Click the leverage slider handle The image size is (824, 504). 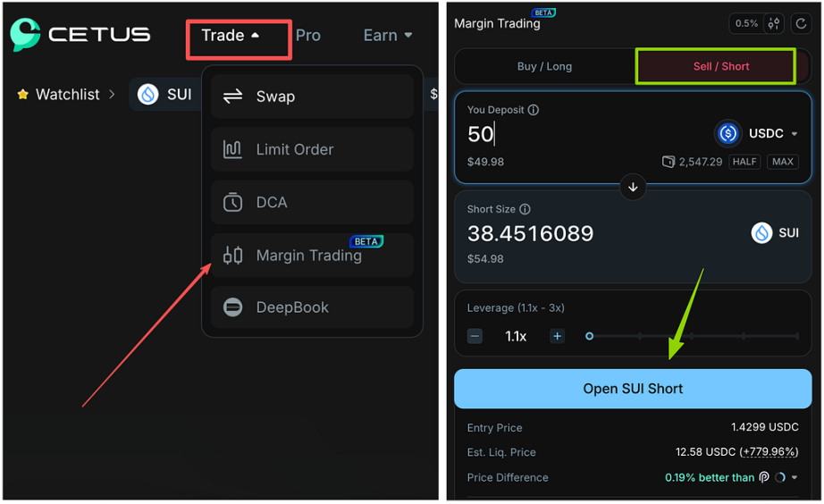(589, 336)
